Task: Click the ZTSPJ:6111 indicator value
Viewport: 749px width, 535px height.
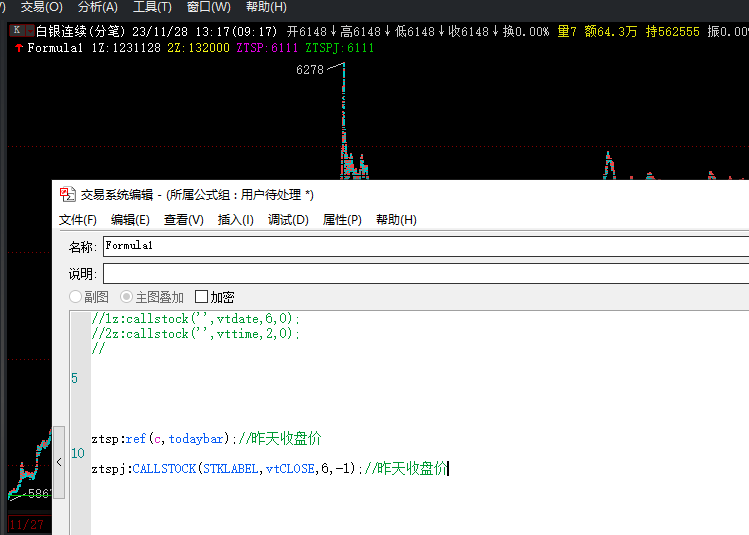Action: point(339,48)
